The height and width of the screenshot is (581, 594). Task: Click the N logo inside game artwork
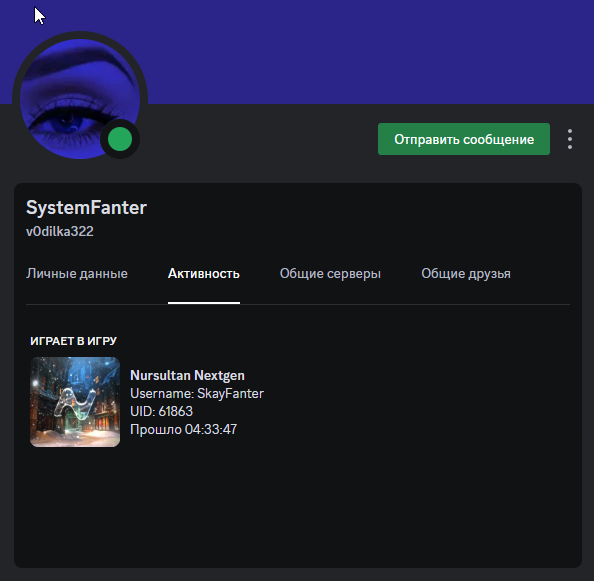75,404
